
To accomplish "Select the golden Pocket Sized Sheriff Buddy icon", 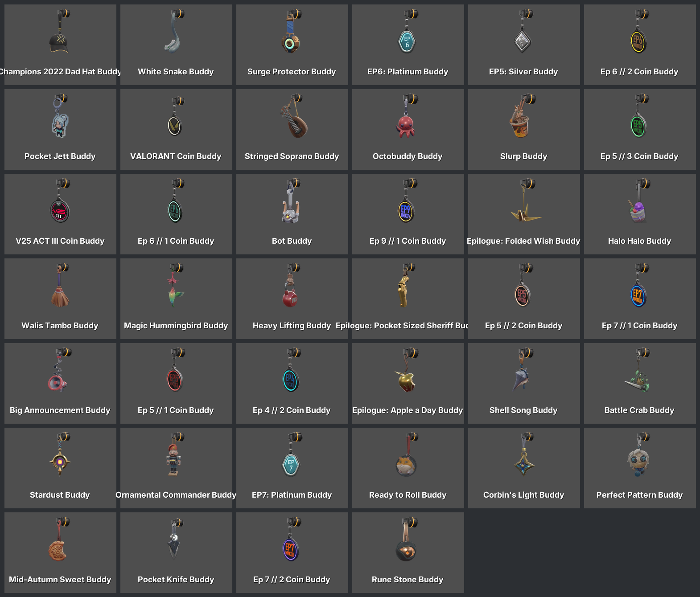I will point(406,285).
